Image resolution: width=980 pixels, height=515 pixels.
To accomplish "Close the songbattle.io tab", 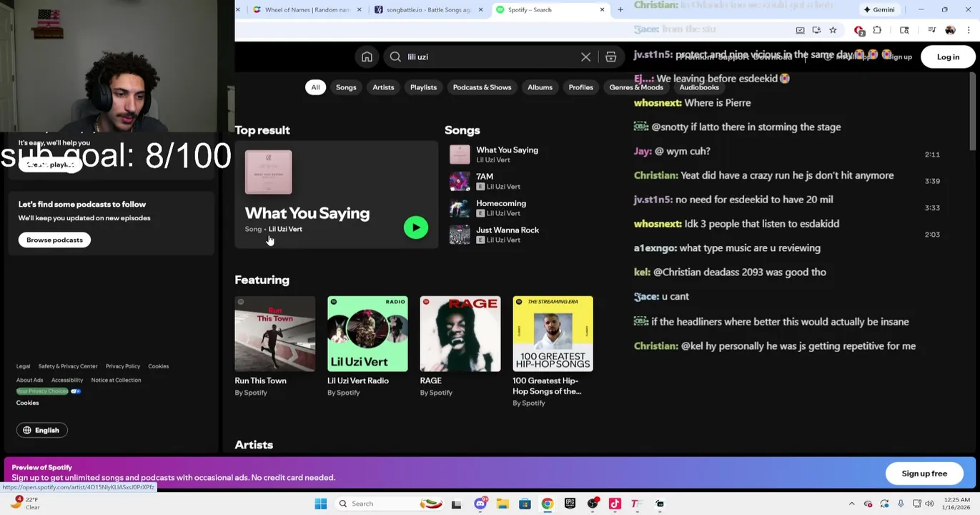I will (480, 10).
